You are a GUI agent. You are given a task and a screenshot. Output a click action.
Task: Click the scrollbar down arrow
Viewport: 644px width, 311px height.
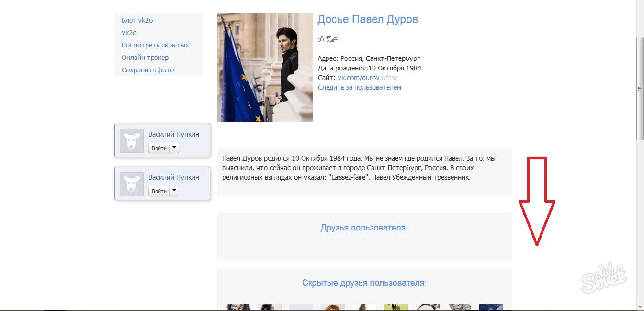click(640, 306)
